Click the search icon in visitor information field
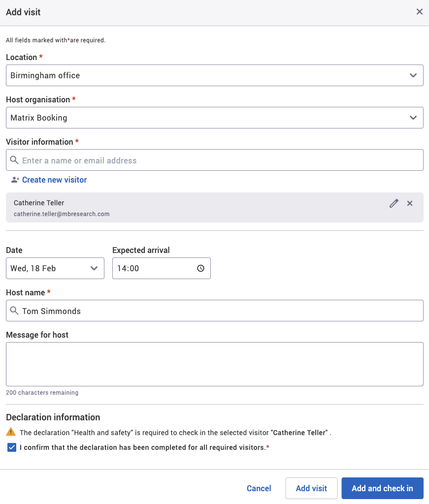The width and height of the screenshot is (429, 504). pyautogui.click(x=14, y=160)
